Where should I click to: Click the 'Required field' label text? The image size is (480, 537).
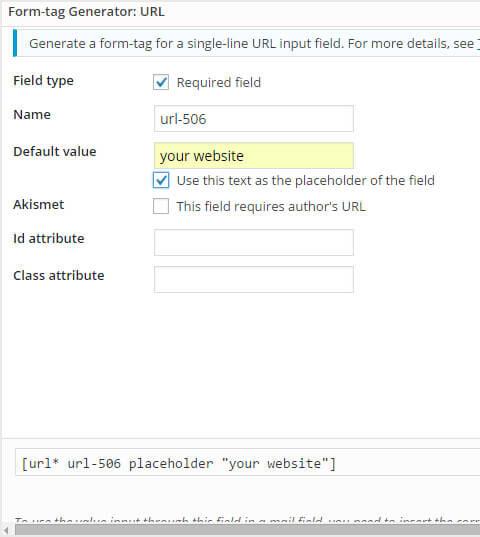219,83
